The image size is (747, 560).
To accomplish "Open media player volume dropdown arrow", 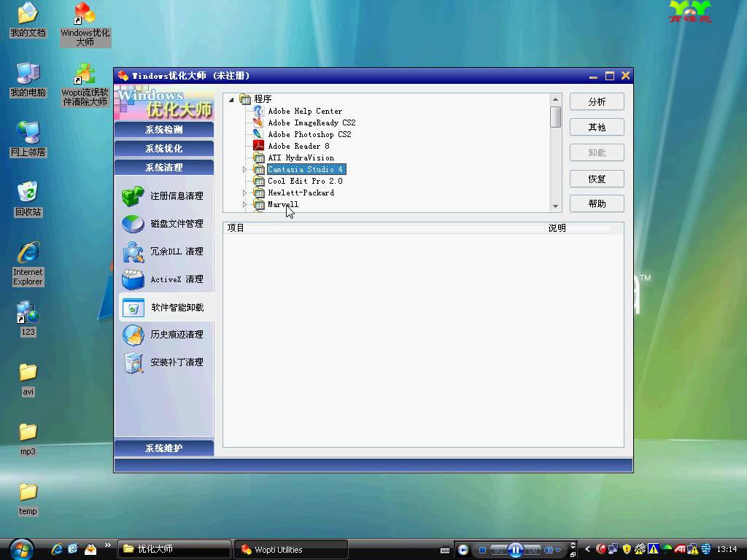I will (x=558, y=550).
